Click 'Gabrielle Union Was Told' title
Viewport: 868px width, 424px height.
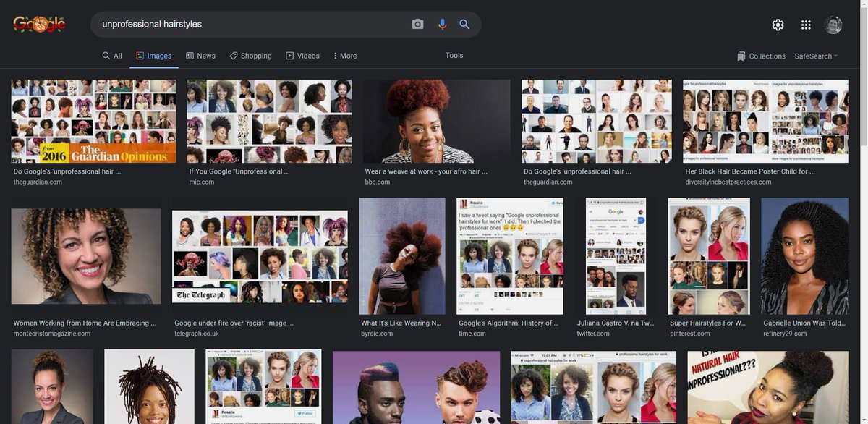coord(805,323)
